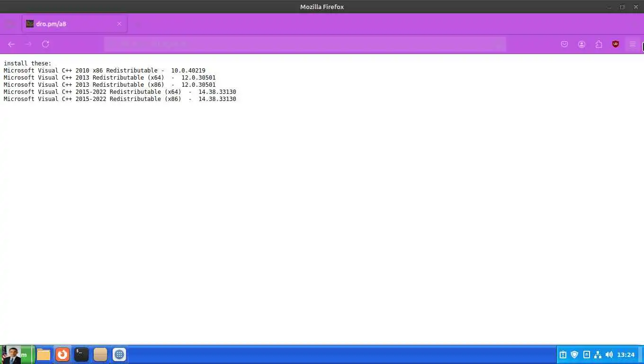Maximize the Mozilla Firefox window

pyautogui.click(x=622, y=7)
